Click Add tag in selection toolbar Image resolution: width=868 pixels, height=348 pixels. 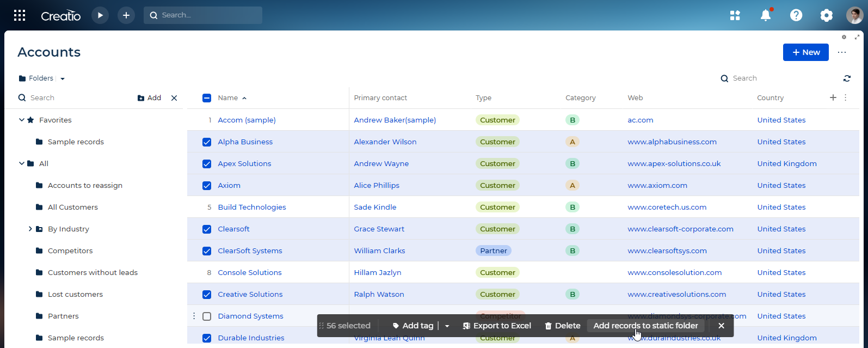click(x=413, y=326)
